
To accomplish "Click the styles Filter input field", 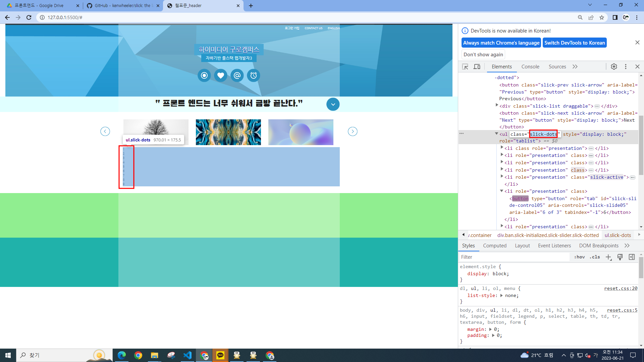I will pos(513,257).
